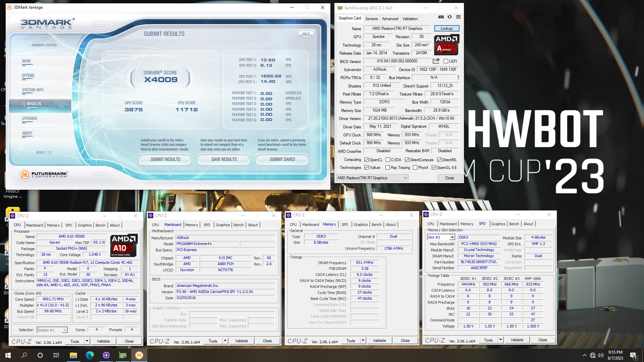Click the taskbar clock showing 9:55 PM

coord(615,355)
